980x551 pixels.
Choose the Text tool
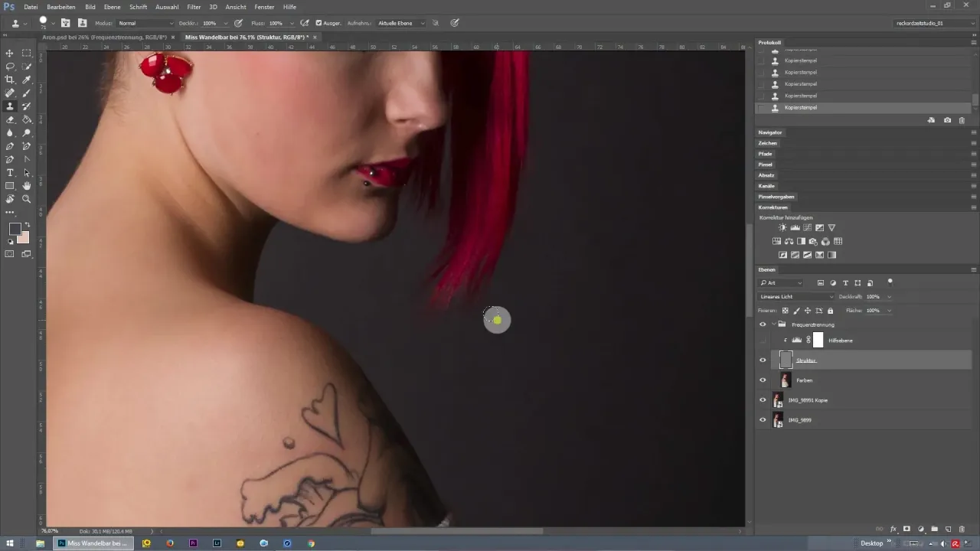click(x=10, y=172)
